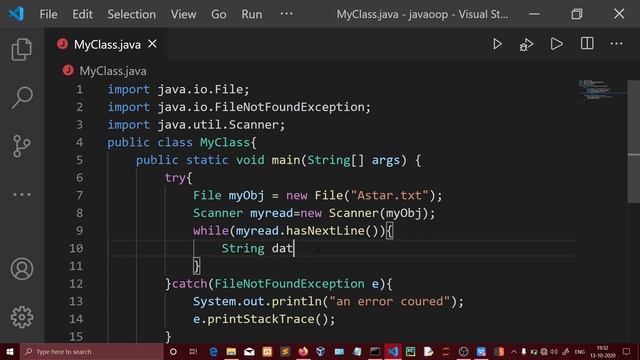The width and height of the screenshot is (640, 360).
Task: Close the MyClass.java tab
Action: point(152,44)
